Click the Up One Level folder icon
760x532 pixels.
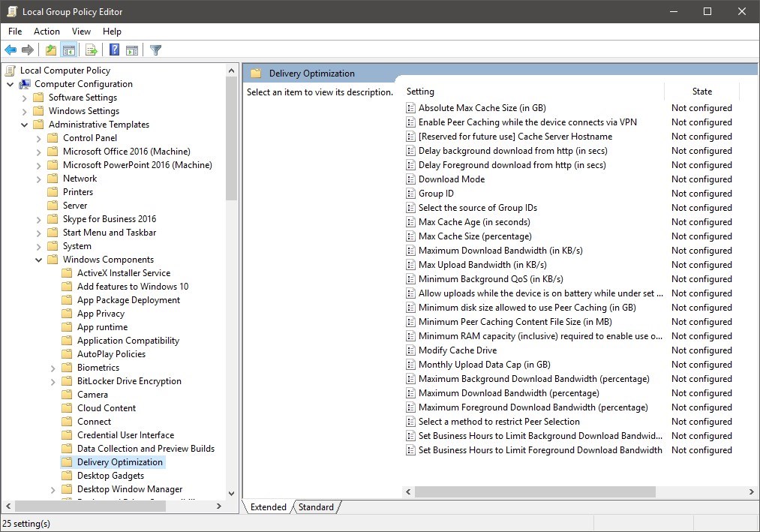(50, 50)
